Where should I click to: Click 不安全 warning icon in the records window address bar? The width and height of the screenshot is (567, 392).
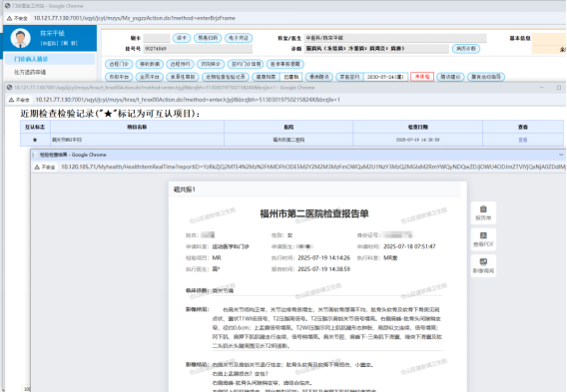11,100
